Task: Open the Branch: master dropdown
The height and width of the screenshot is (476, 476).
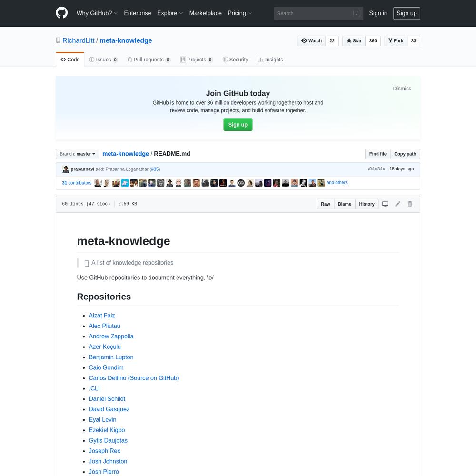Action: pyautogui.click(x=78, y=154)
